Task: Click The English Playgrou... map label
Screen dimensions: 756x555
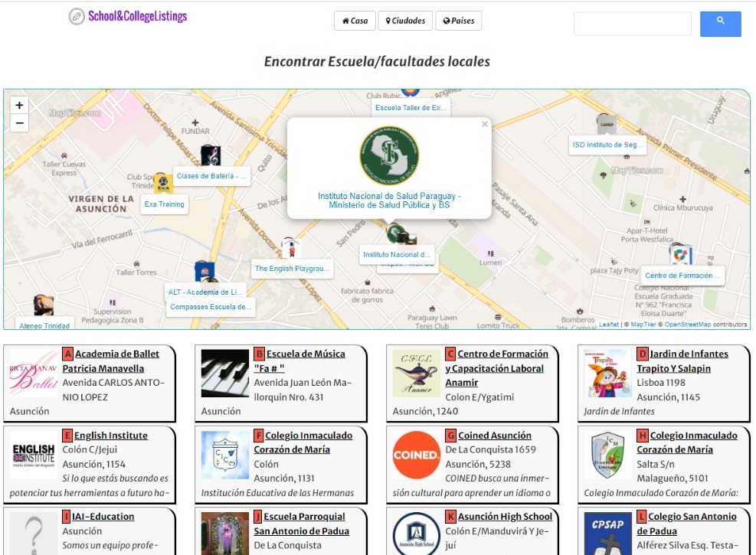Action: (x=292, y=269)
